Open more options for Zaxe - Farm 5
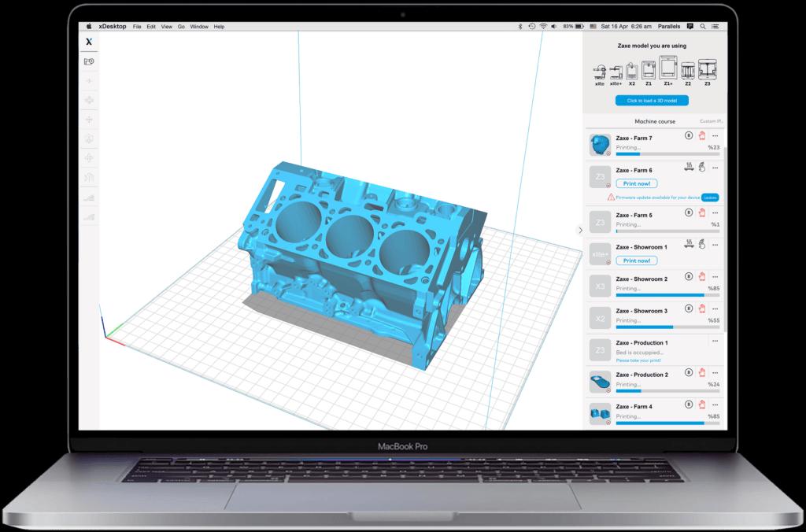Screen dimensions: 806x532 [x=715, y=212]
